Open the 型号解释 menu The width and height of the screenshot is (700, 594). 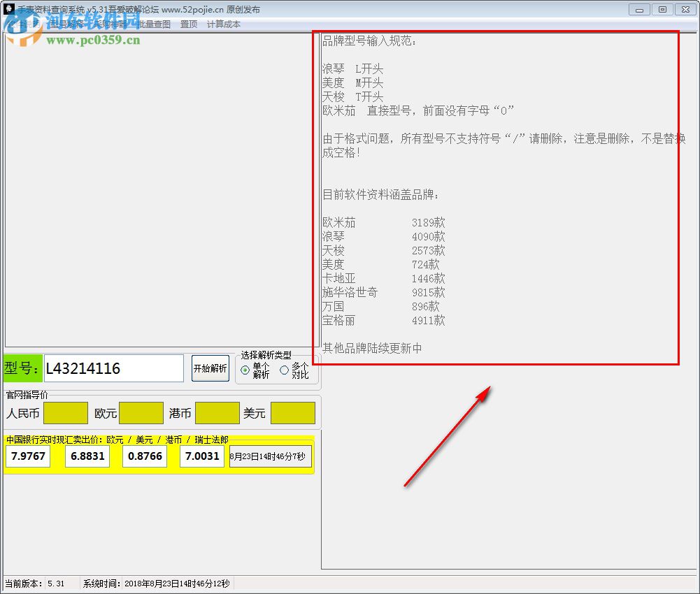point(66,24)
